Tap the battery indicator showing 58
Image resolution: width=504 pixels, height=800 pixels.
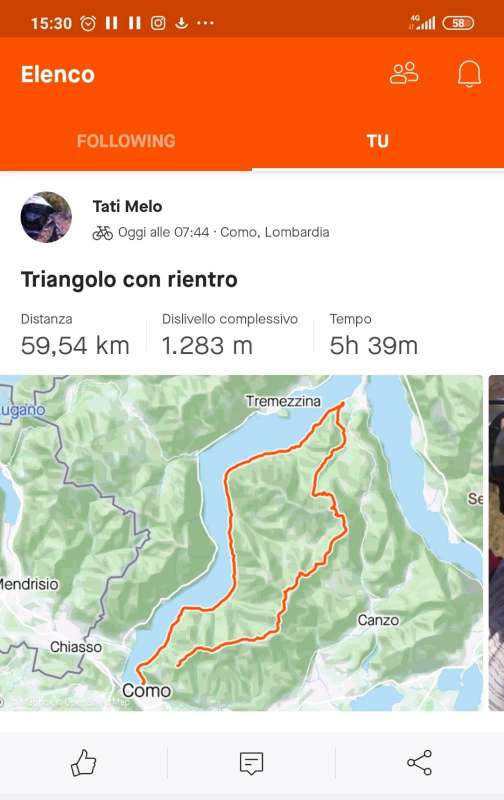[x=458, y=23]
